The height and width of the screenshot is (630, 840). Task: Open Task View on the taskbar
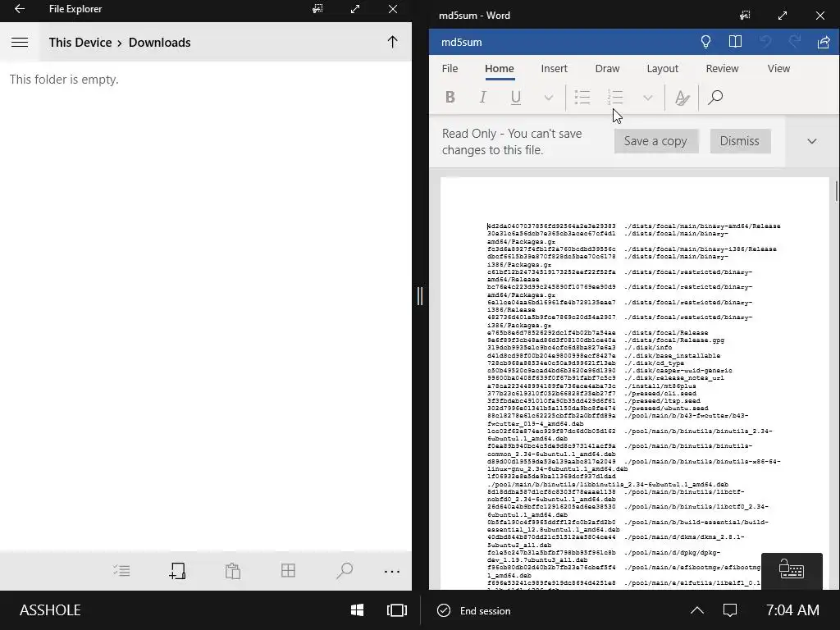tap(397, 610)
